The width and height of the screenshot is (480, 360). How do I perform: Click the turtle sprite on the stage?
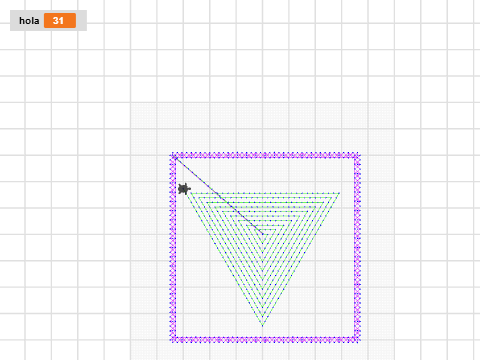coord(184,189)
